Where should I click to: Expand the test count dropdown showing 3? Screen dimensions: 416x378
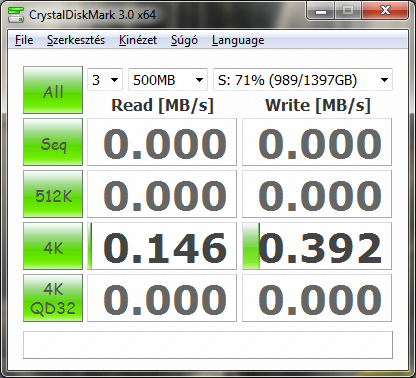coord(105,80)
